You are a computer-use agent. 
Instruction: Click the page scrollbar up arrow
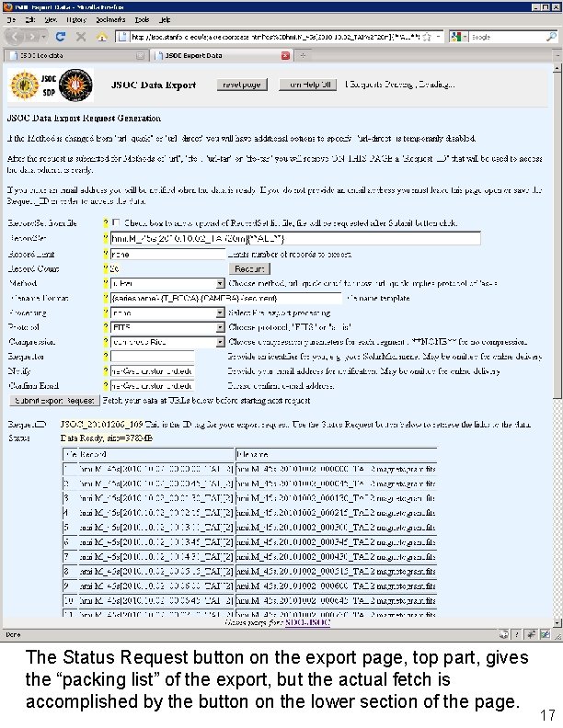[557, 68]
